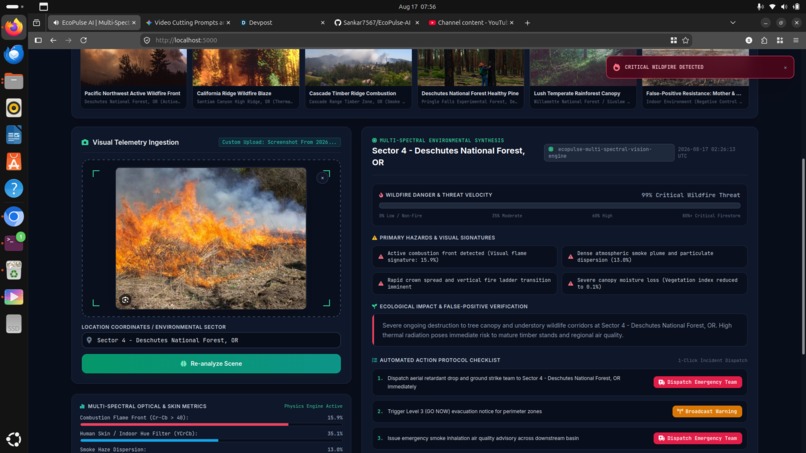Open the Firefox hamburger menu

point(796,40)
